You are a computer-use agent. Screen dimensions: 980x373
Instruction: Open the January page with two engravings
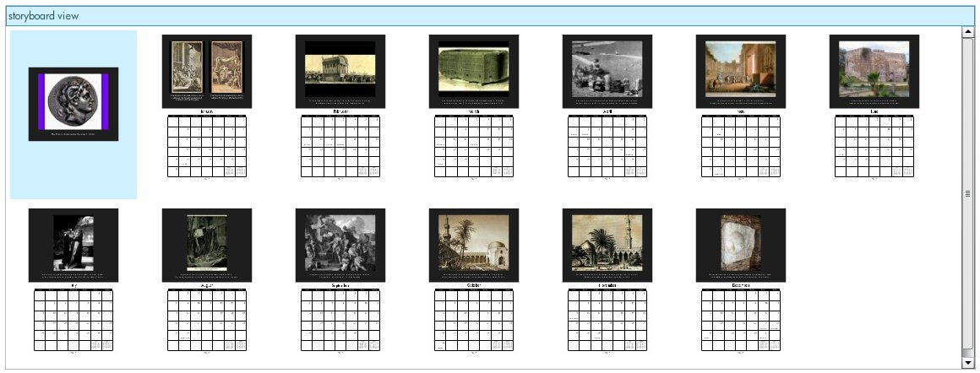(207, 106)
